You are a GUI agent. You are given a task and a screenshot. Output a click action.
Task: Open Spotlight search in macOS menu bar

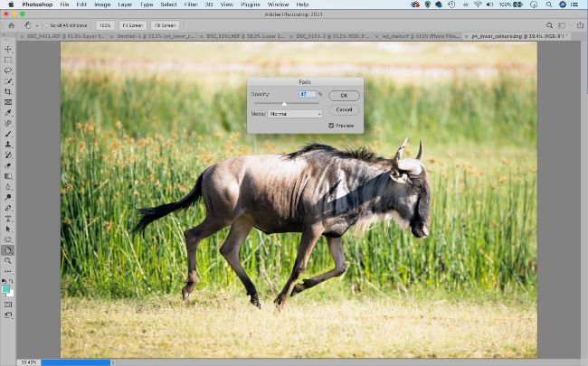coord(549,5)
